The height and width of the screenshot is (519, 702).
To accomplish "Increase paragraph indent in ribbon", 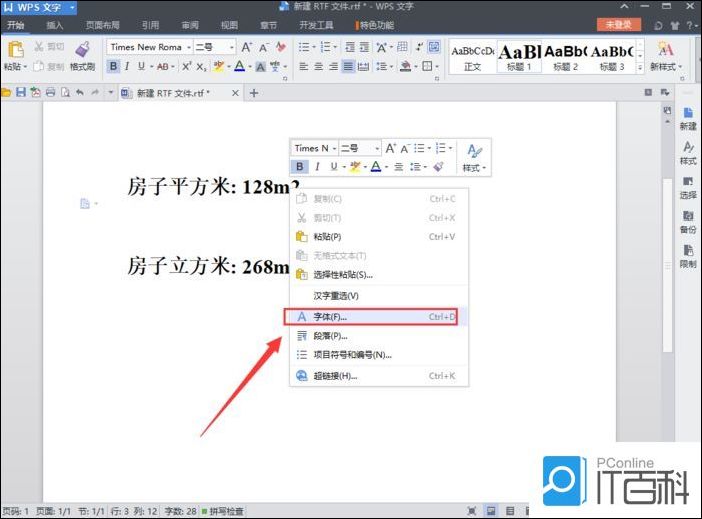I will 365,47.
